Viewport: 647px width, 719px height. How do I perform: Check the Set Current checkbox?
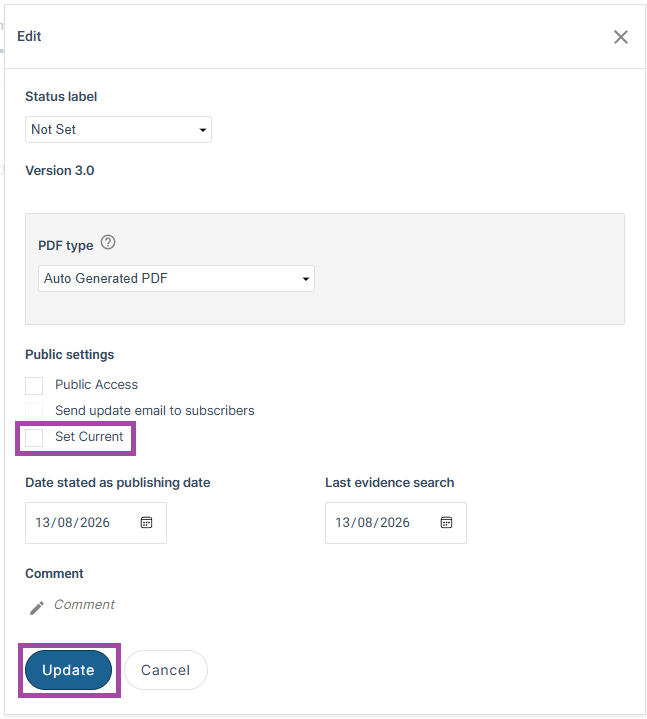34,437
